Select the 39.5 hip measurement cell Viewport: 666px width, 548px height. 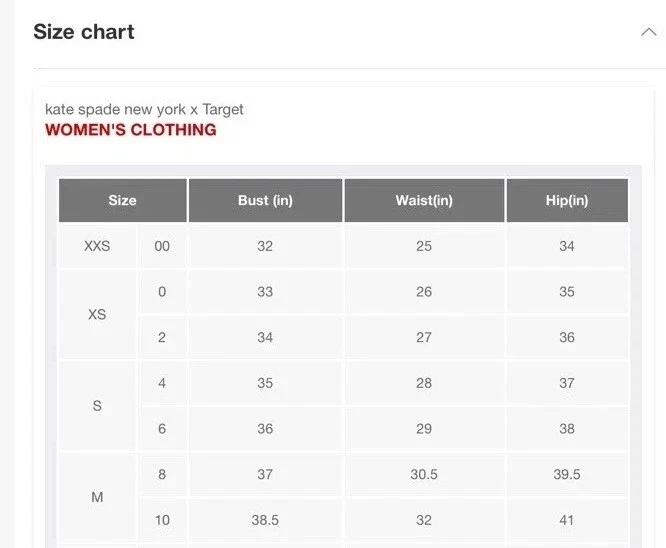point(567,474)
